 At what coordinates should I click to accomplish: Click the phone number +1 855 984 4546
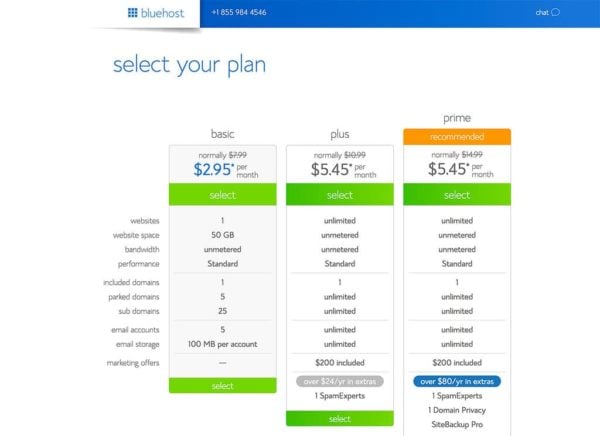coord(239,13)
